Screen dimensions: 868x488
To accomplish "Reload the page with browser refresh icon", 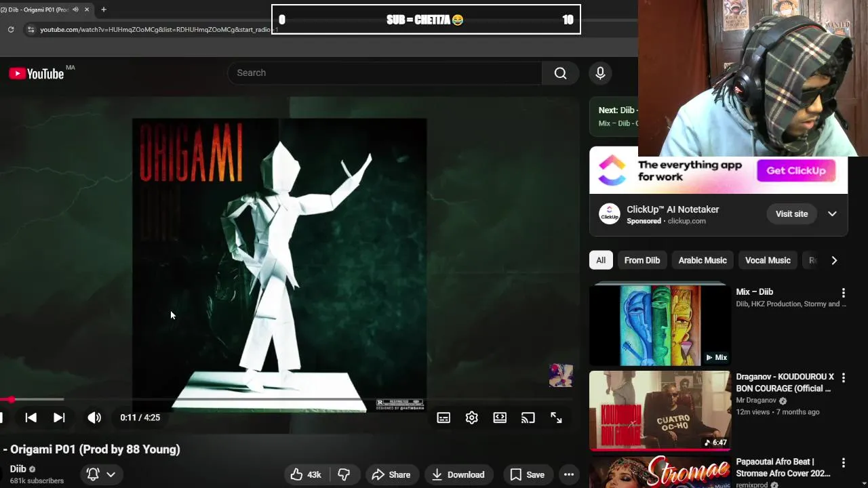I will [x=11, y=29].
